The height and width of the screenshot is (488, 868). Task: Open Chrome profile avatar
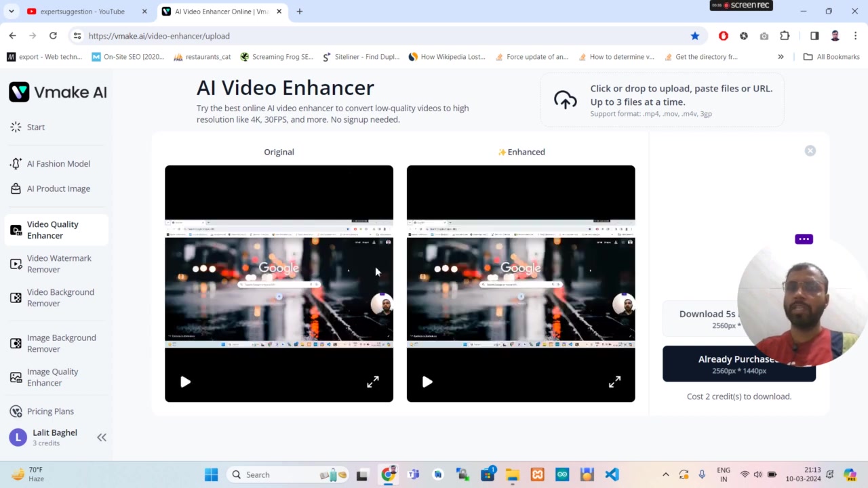[835, 36]
